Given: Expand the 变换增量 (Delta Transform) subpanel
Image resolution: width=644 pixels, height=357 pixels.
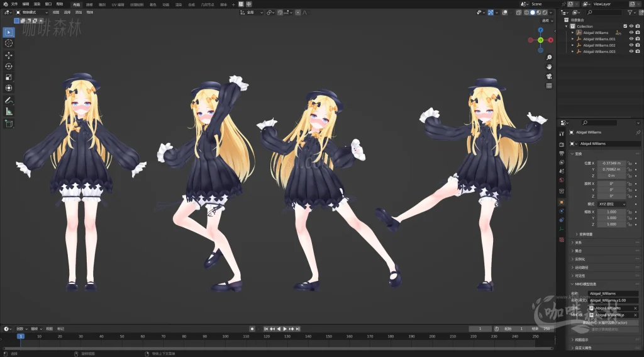Looking at the screenshot, I should tap(586, 234).
